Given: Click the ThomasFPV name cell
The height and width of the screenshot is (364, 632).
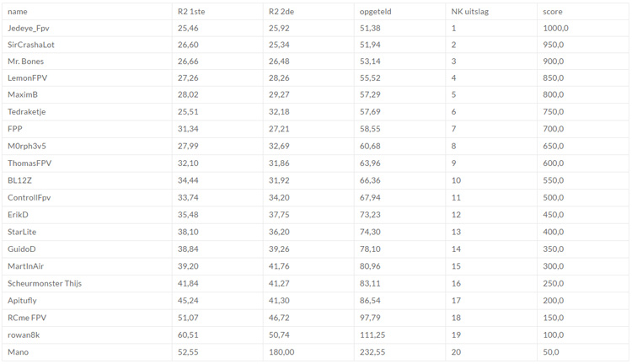Looking at the screenshot, I should click(x=29, y=163).
